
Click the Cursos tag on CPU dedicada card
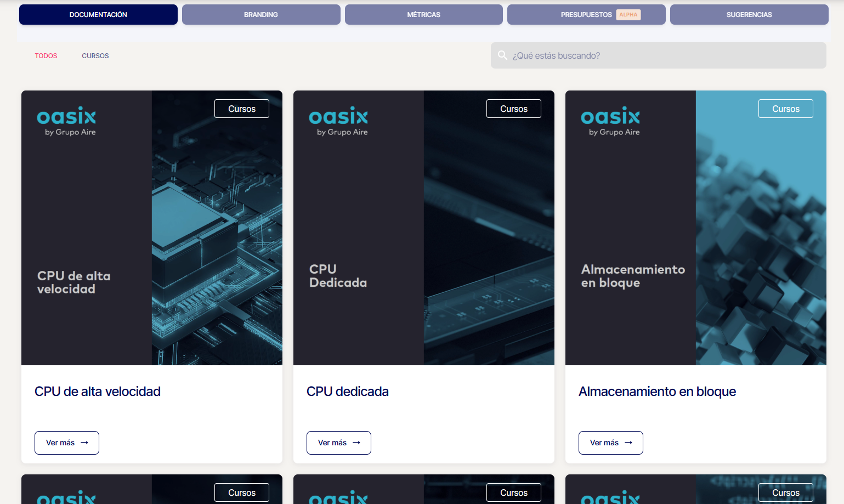pyautogui.click(x=513, y=109)
